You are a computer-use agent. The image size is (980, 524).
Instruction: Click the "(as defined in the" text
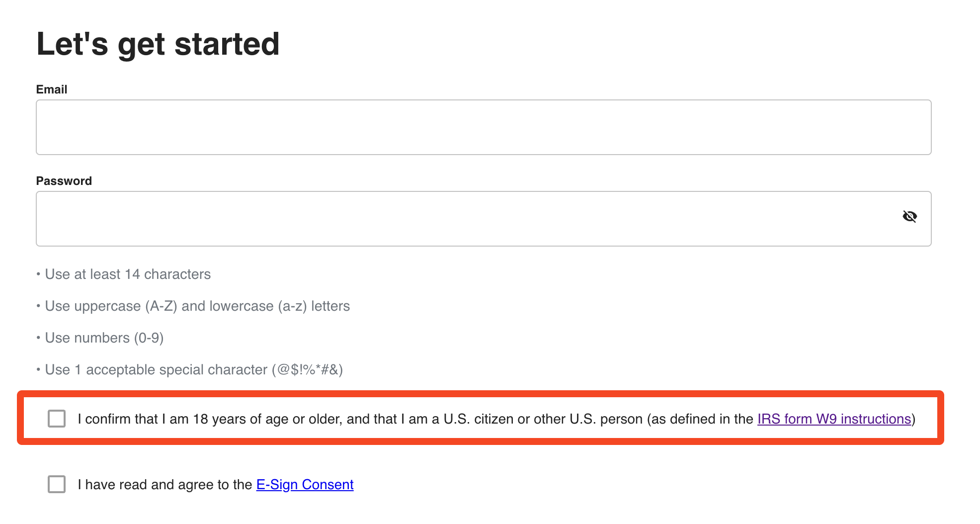pos(700,419)
